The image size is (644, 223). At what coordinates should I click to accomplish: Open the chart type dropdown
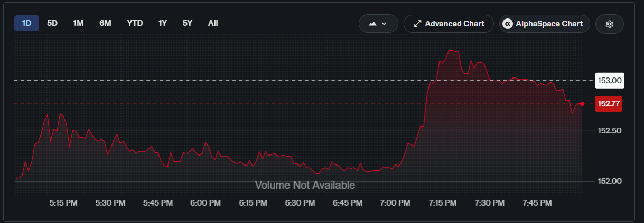coord(378,24)
